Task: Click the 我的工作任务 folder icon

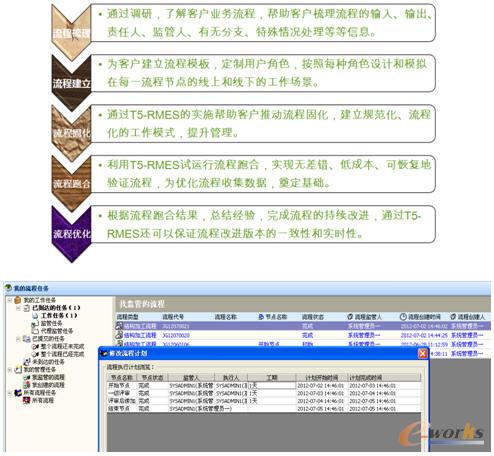Action: click(x=18, y=300)
